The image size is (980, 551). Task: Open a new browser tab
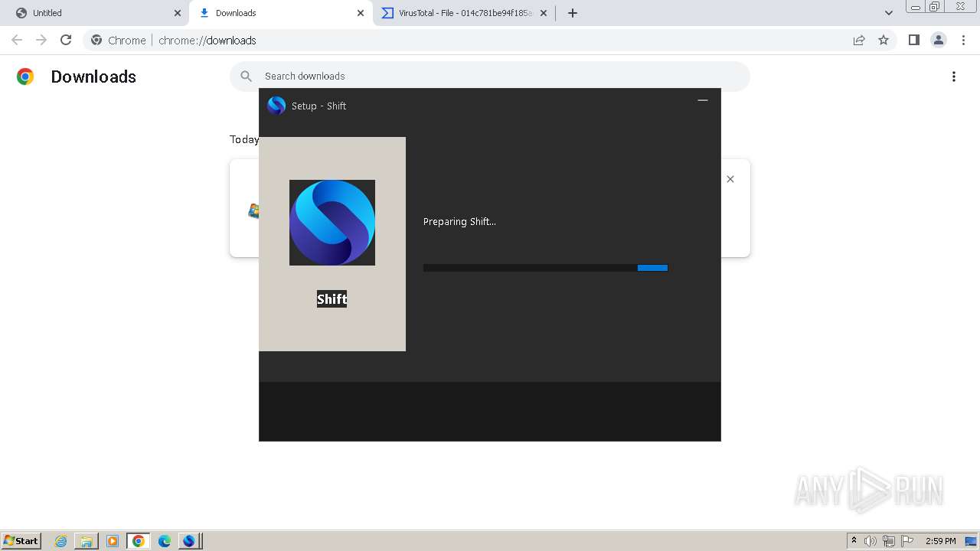coord(573,13)
